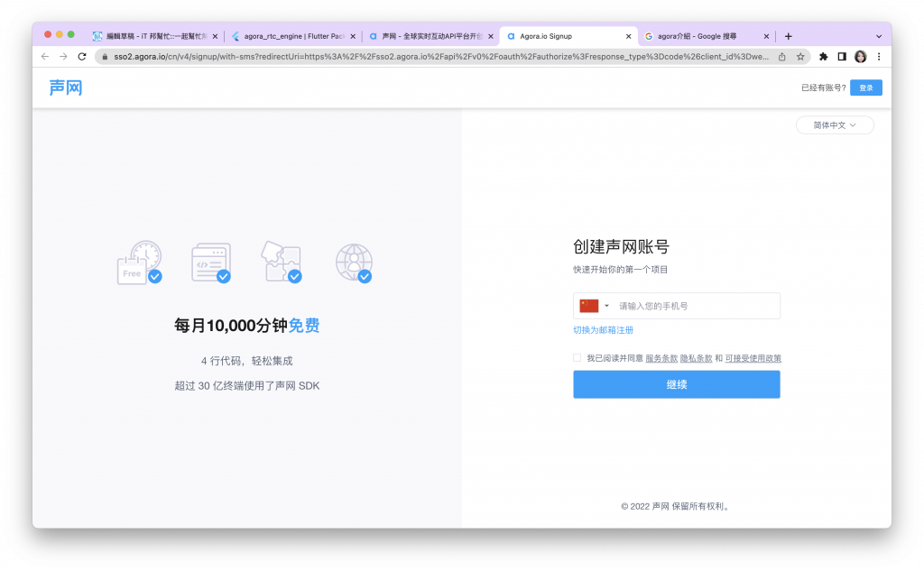The height and width of the screenshot is (571, 924).
Task: Open the browser extensions puzzle icon
Action: pyautogui.click(x=823, y=57)
